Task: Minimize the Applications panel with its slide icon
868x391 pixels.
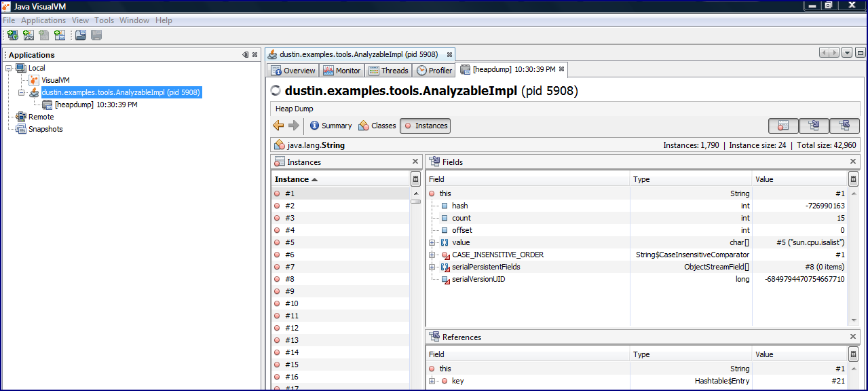Action: point(246,55)
